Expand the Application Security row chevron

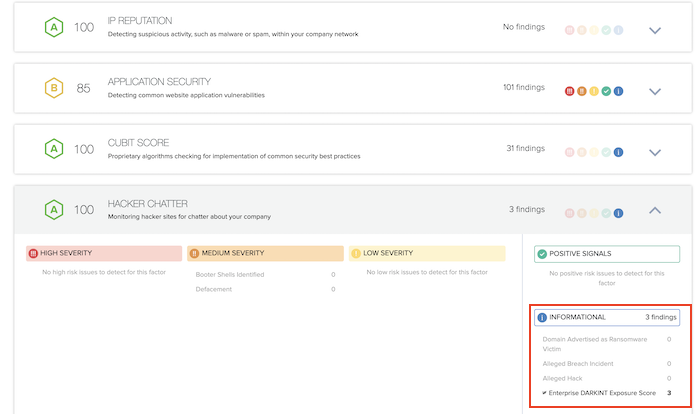[x=654, y=92]
